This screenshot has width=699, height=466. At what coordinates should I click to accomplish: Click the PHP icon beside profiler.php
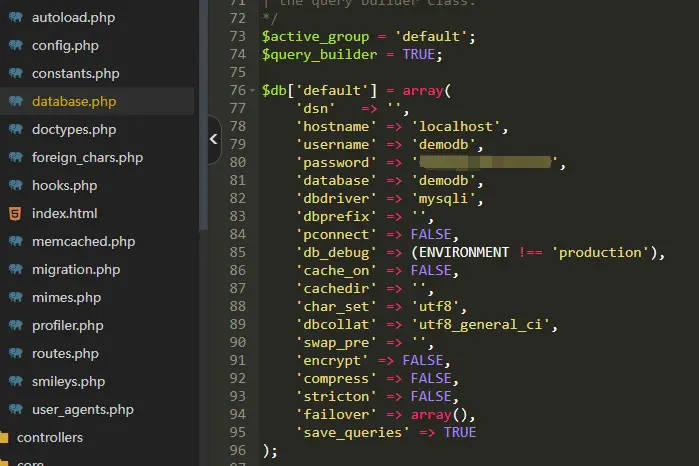tap(16, 326)
